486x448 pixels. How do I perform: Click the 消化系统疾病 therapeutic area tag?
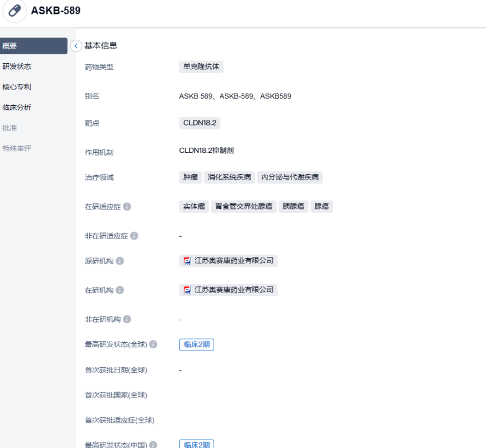coord(229,178)
